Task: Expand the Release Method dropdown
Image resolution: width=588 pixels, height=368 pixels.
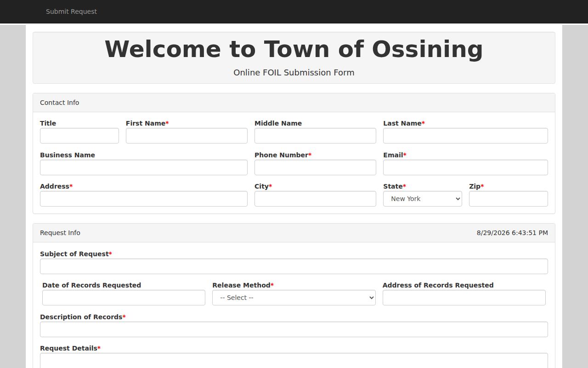Action: point(294,298)
